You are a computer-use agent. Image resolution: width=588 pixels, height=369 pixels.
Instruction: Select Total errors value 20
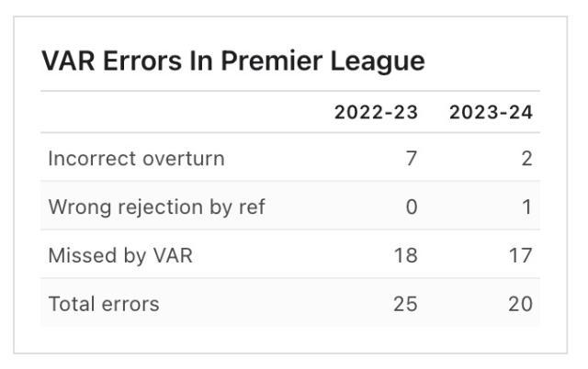(x=520, y=304)
